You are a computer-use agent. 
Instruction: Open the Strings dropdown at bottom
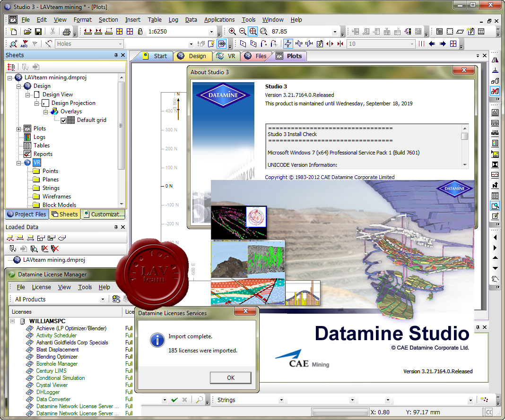click(281, 400)
